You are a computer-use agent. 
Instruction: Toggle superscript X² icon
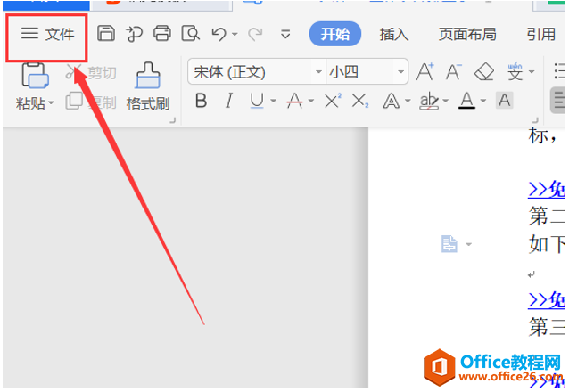[333, 101]
